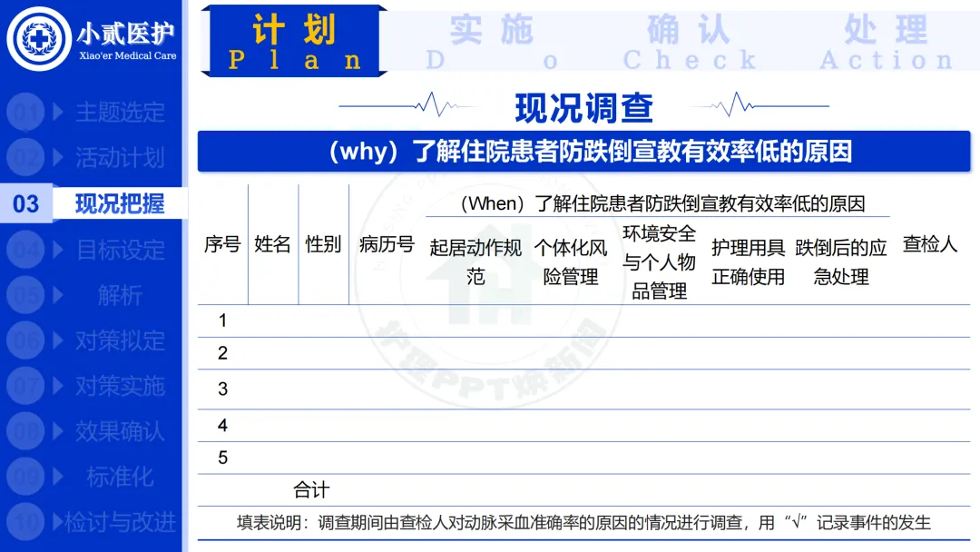Open highlighted sidebar item 现况把握
The width and height of the screenshot is (980, 552).
point(120,203)
